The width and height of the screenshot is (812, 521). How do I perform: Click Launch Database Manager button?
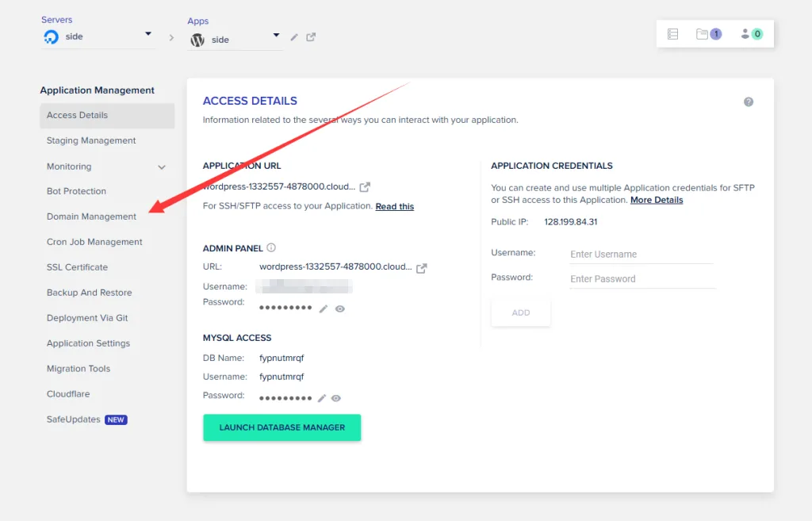282,427
